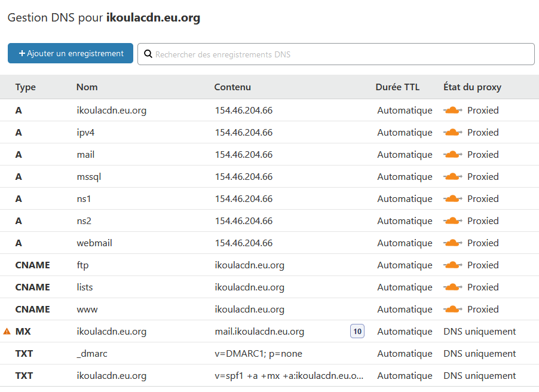Click the DNS uniquement status for the MX record
The height and width of the screenshot is (392, 539).
pyautogui.click(x=479, y=332)
